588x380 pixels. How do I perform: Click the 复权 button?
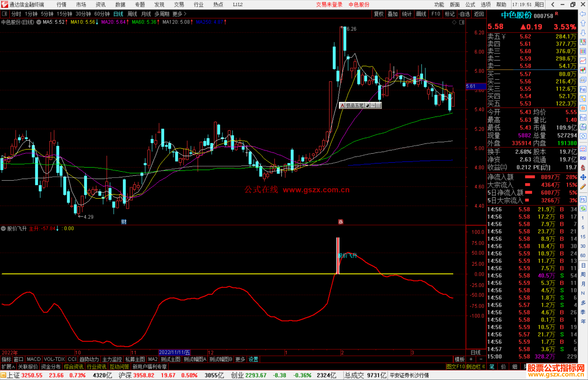pos(378,14)
